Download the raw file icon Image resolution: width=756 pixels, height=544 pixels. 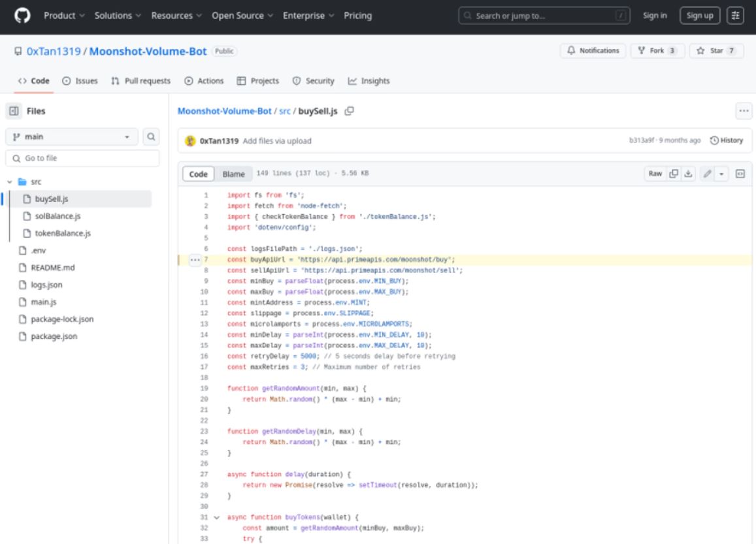[687, 174]
